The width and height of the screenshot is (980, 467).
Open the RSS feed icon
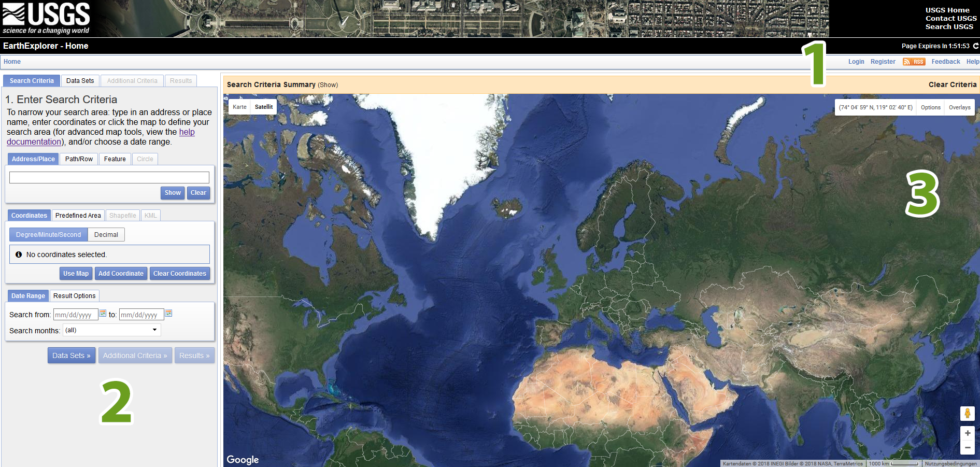(x=914, y=62)
